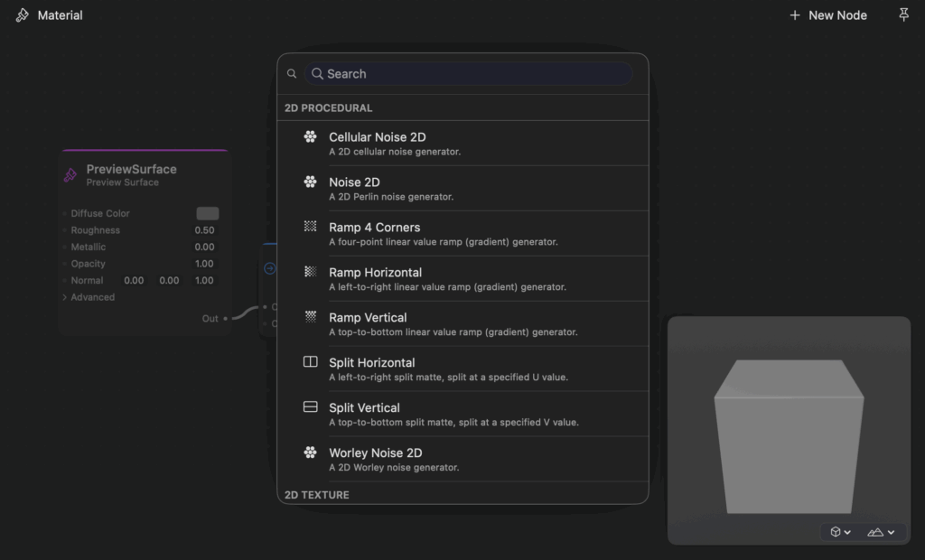
Task: Select Noise 2D from the node list
Action: (354, 182)
